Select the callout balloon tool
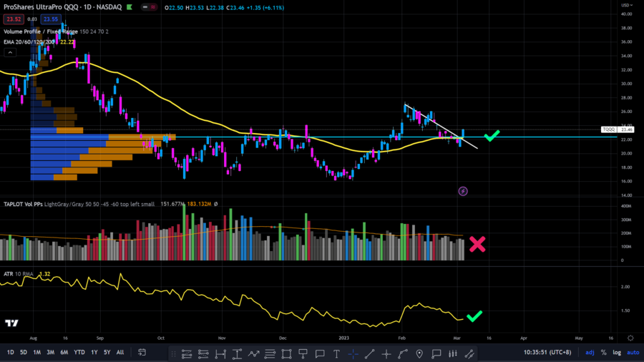Viewport: 644px width, 362px height. click(x=436, y=354)
